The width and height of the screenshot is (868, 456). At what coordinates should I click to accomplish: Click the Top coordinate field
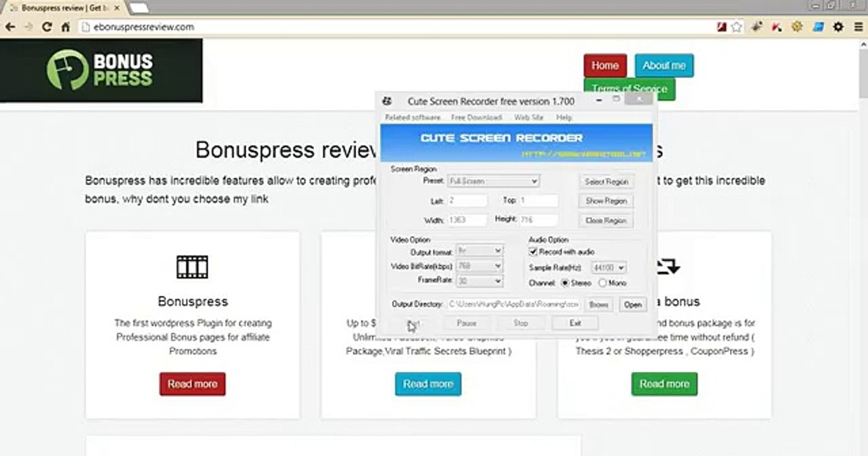click(539, 201)
